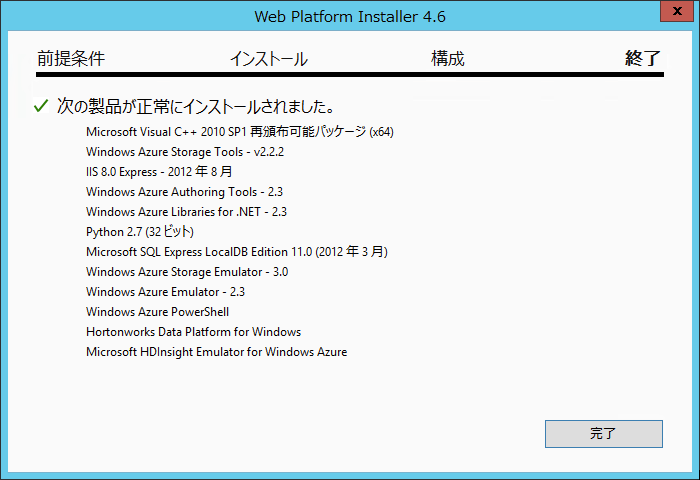Click the 完了 finish button
This screenshot has width=700, height=480.
(x=604, y=434)
